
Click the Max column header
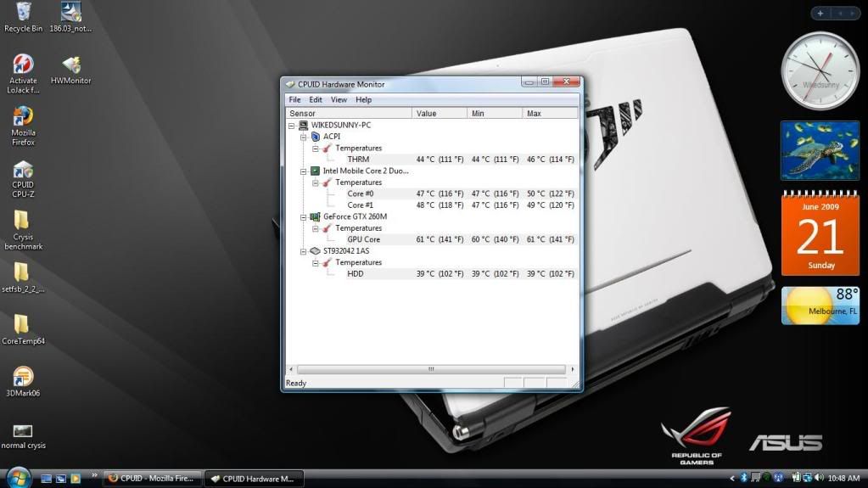pyautogui.click(x=551, y=113)
